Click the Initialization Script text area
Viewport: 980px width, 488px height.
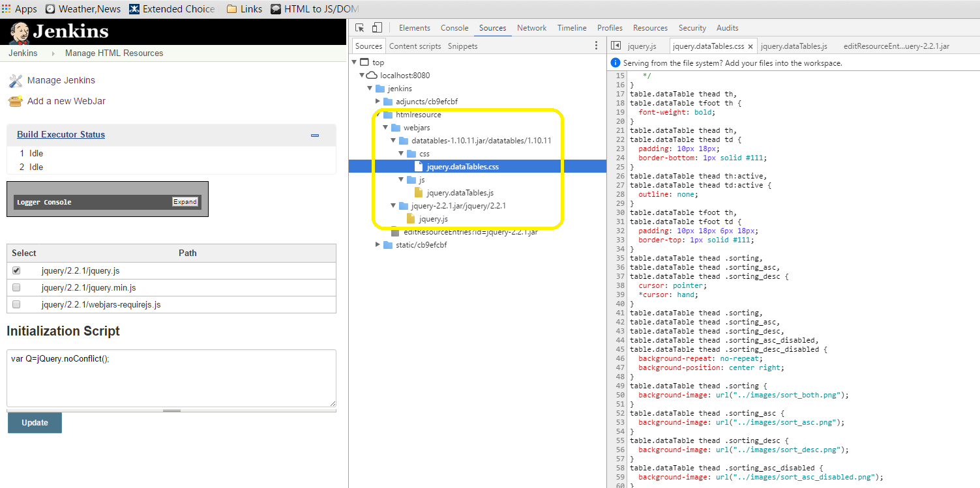[171, 379]
